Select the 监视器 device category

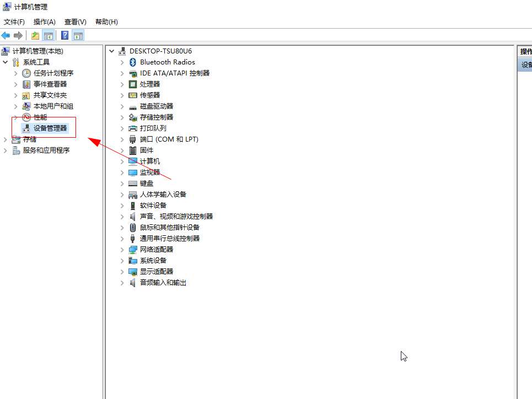pyautogui.click(x=150, y=172)
